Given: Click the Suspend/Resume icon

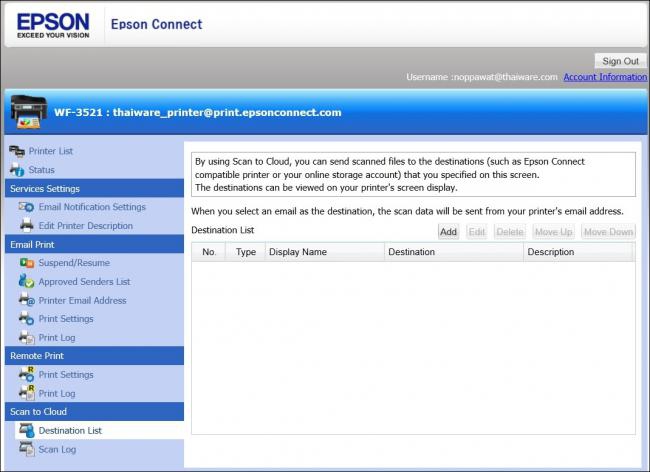Looking at the screenshot, I should 27,263.
